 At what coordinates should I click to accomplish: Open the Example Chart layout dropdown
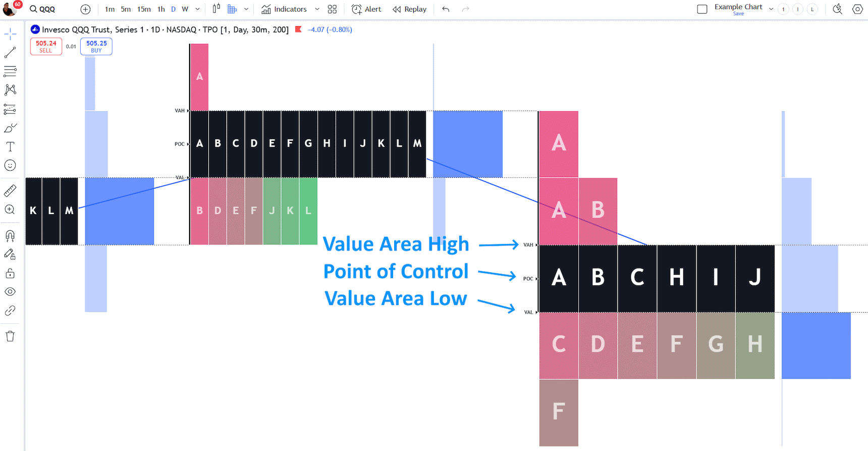[x=771, y=9]
